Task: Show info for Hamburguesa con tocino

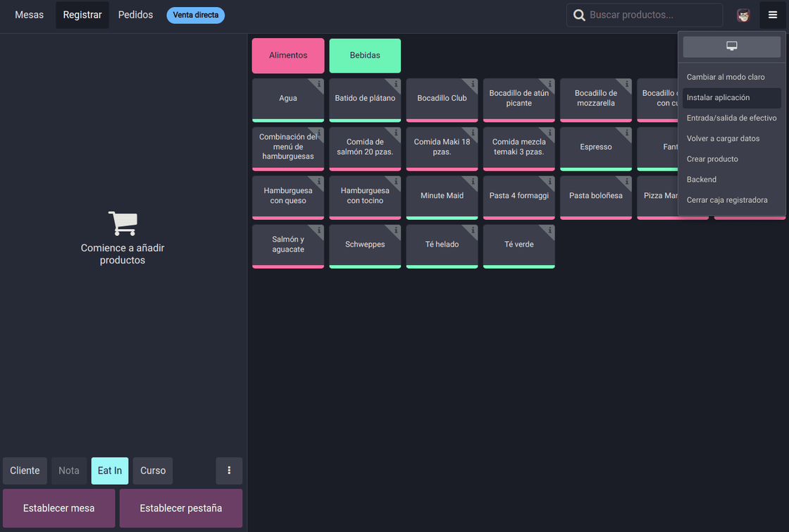Action: (396, 182)
